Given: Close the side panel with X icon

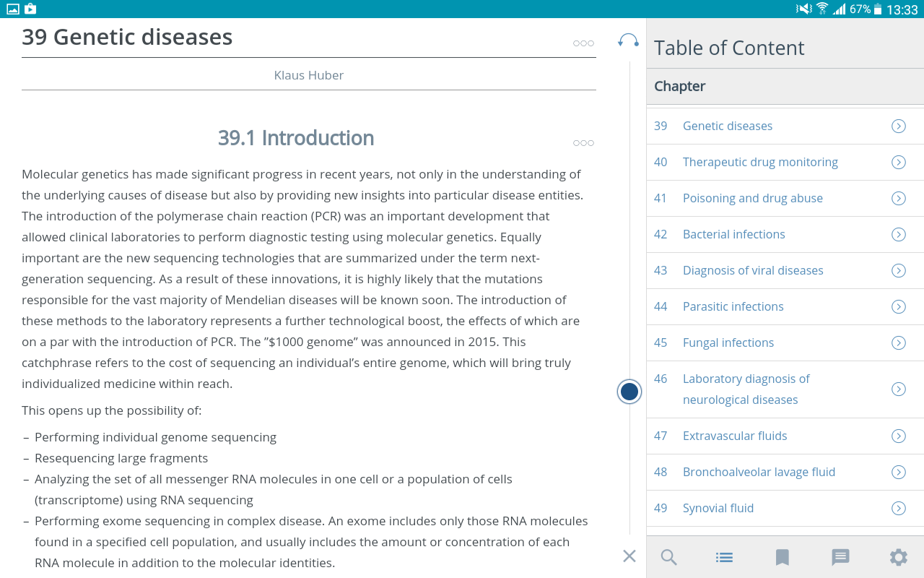Looking at the screenshot, I should click(x=629, y=556).
